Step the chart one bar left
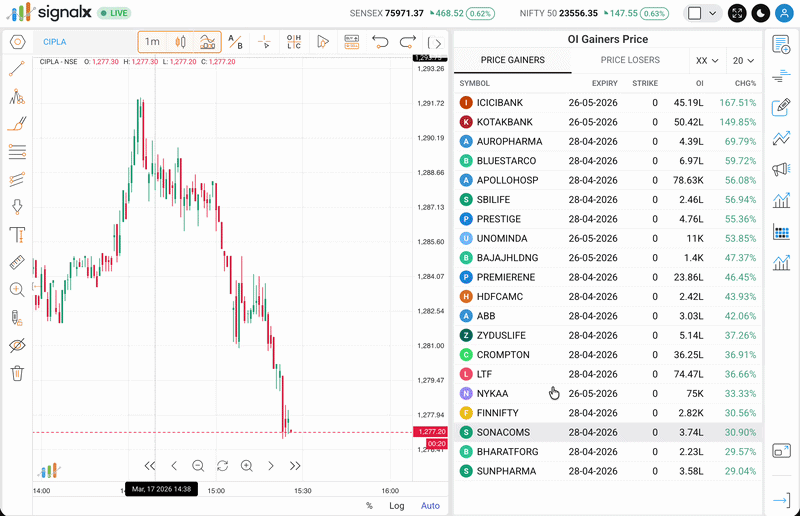Screen dimensions: 800x516 (x=174, y=465)
